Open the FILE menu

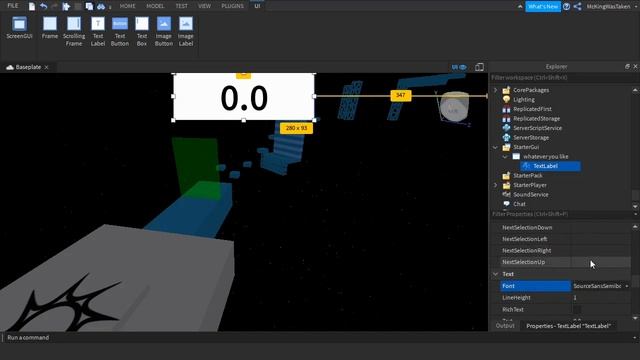(x=13, y=6)
